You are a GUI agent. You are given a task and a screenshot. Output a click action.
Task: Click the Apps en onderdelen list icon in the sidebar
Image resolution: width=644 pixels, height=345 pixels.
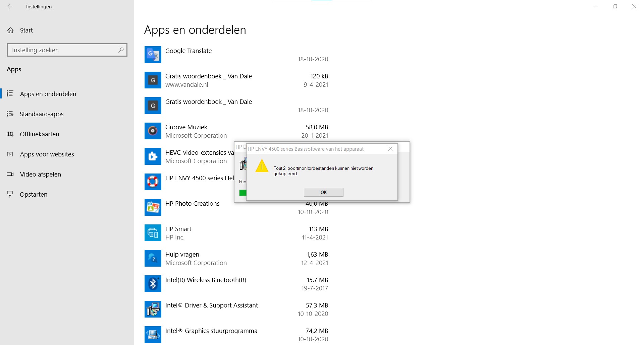point(10,93)
